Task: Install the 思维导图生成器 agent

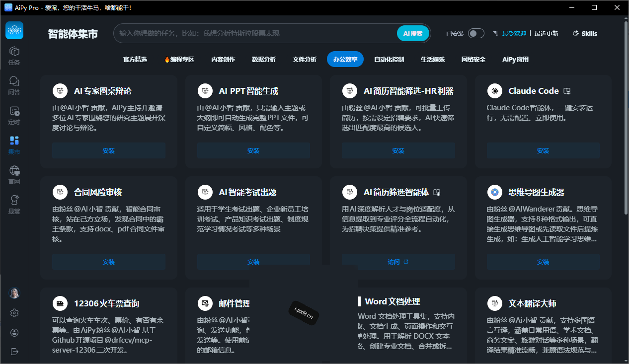Action: coord(543,262)
